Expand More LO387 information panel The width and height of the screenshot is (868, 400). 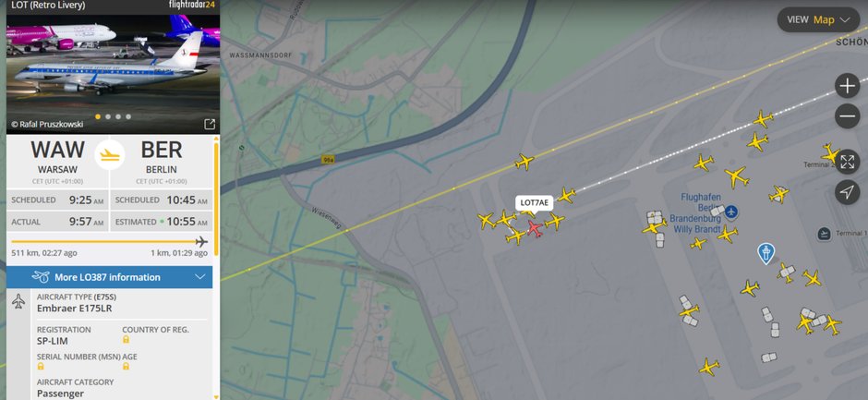pyautogui.click(x=109, y=277)
